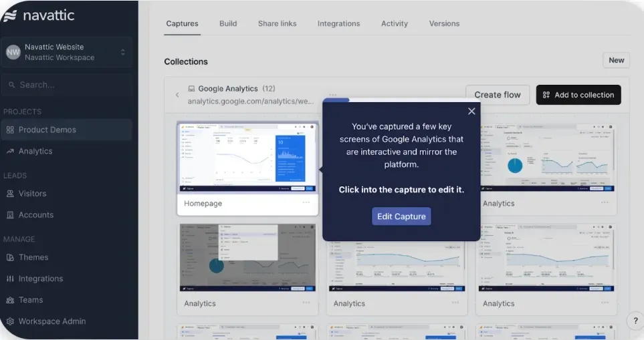
Task: Open options for bottom-right Analytics capture
Action: (x=605, y=303)
